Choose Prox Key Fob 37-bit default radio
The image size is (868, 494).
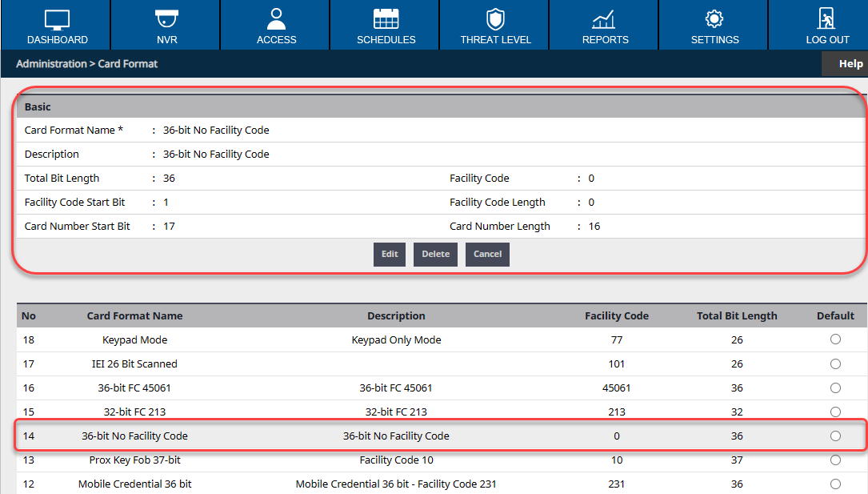(x=835, y=460)
